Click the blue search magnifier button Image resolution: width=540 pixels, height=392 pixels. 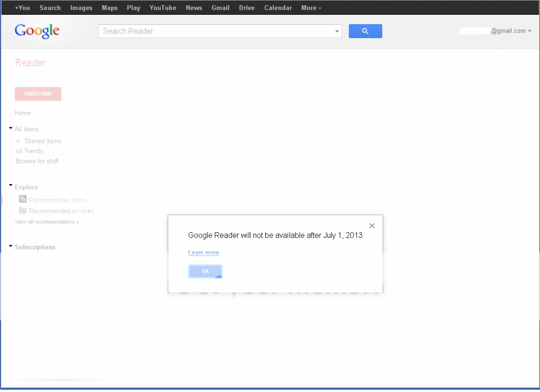pyautogui.click(x=365, y=31)
